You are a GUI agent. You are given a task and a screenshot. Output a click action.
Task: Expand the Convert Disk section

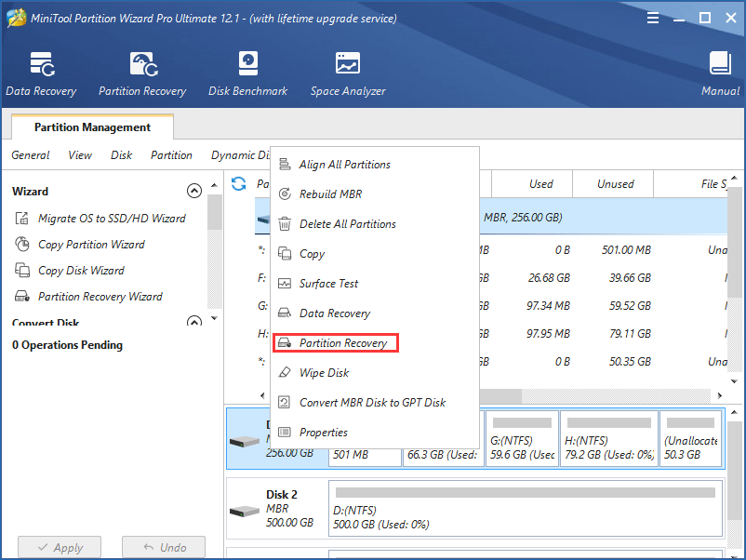pos(194,321)
